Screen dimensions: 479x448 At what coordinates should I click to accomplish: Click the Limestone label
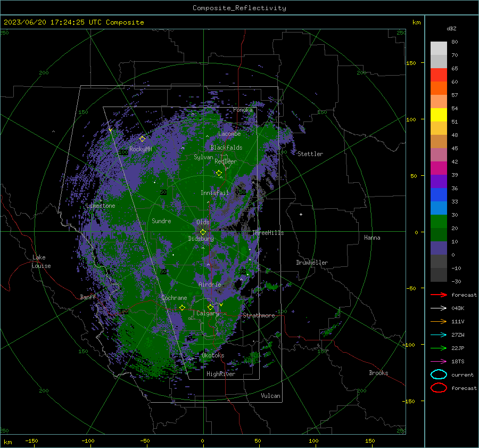click(x=101, y=206)
